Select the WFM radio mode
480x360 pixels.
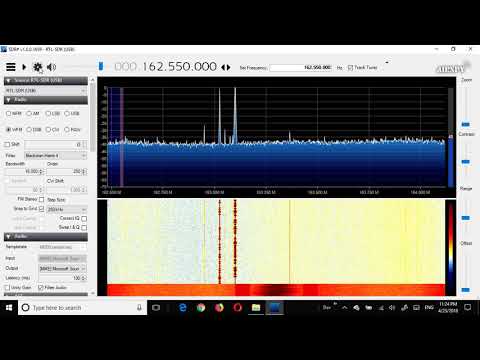[9, 129]
